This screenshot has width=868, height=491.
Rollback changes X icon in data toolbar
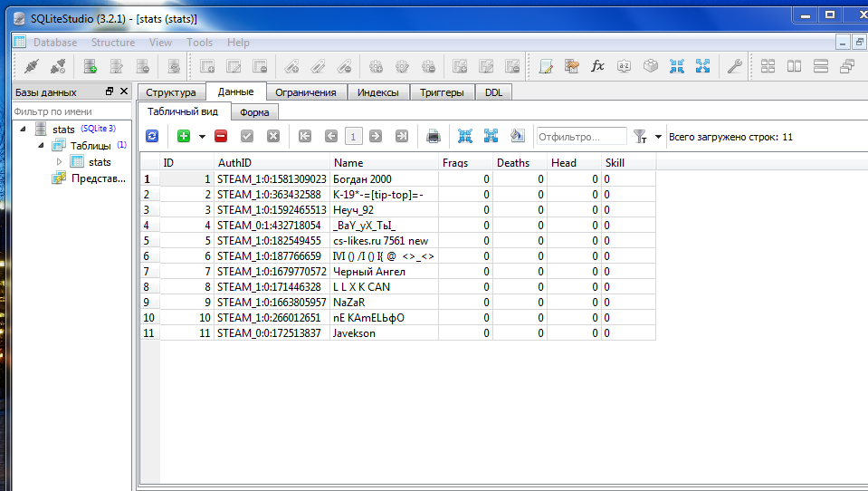pyautogui.click(x=273, y=136)
